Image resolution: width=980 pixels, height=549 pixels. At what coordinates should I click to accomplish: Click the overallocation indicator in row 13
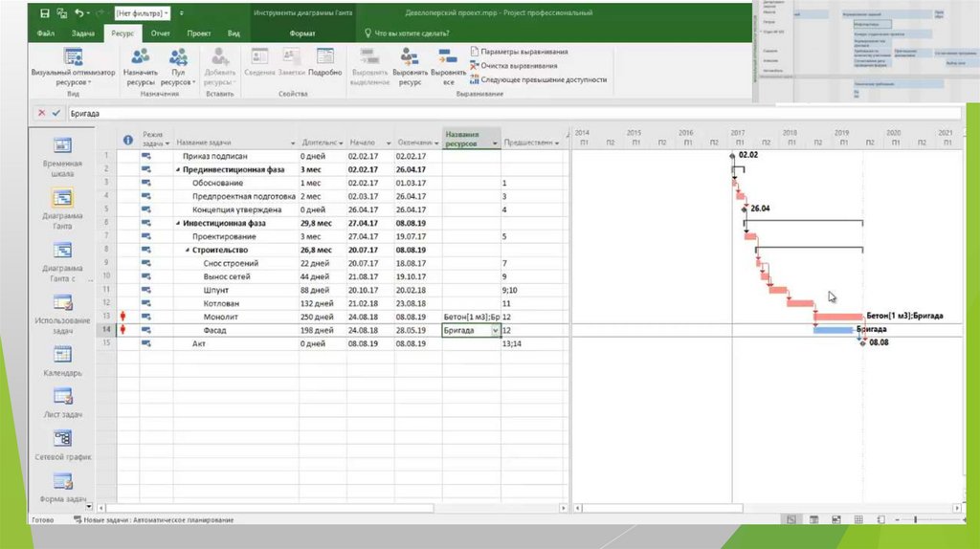tap(123, 316)
